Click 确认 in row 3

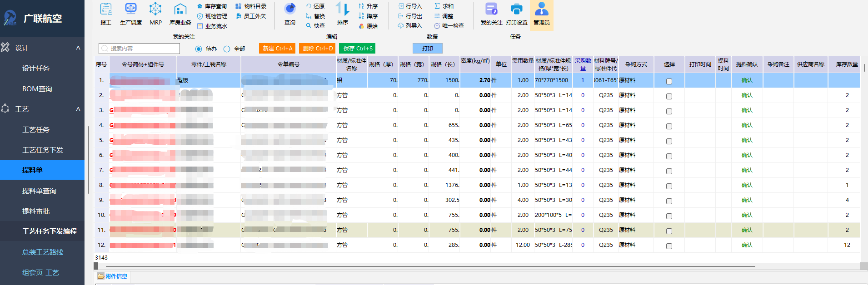coord(747,110)
